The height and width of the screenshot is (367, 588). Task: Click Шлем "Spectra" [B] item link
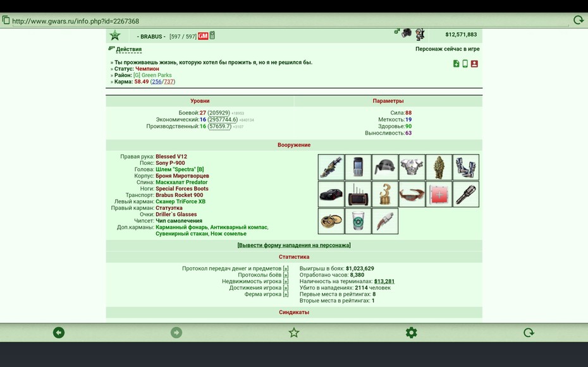180,169
